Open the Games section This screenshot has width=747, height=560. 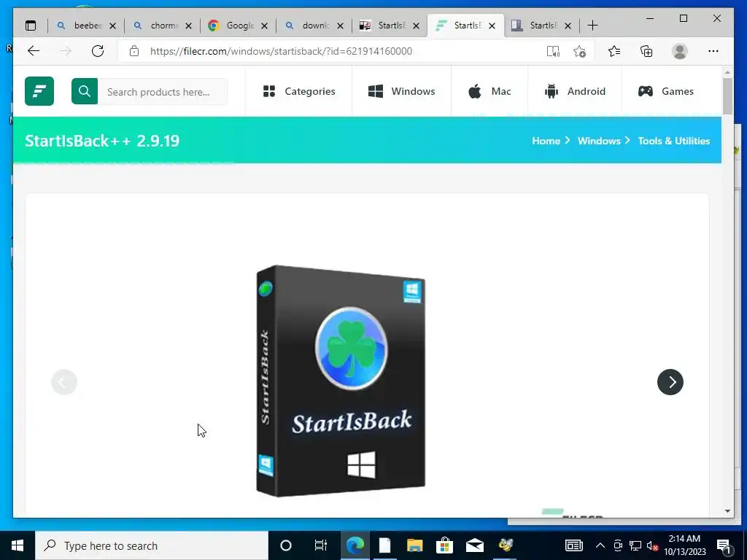(x=666, y=91)
